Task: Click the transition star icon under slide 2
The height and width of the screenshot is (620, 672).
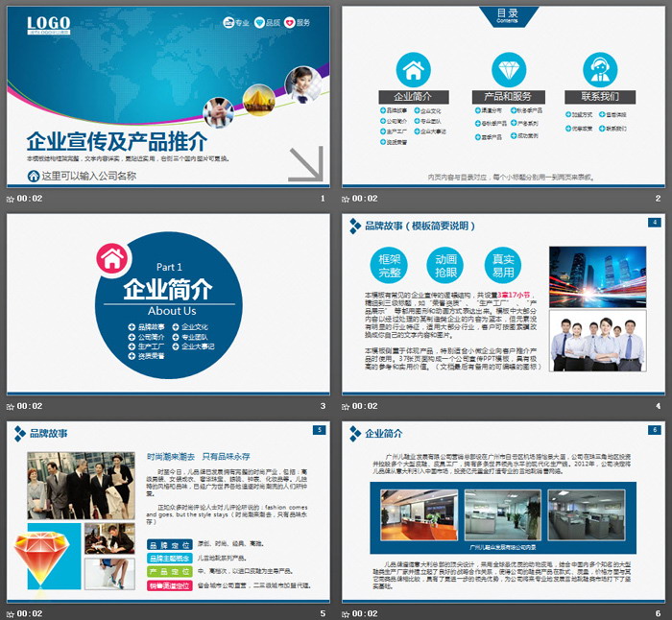Action: [346, 199]
